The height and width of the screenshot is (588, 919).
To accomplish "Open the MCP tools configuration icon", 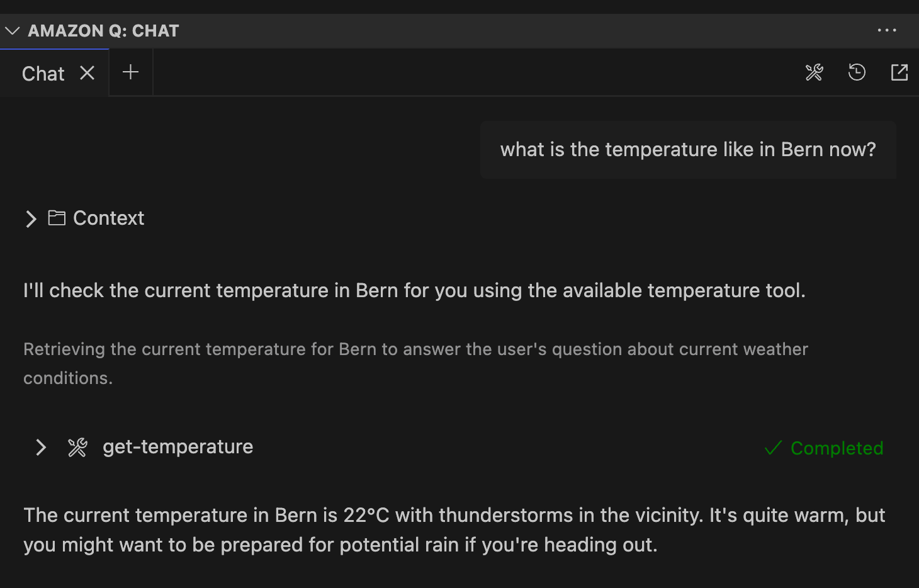I will coord(814,72).
